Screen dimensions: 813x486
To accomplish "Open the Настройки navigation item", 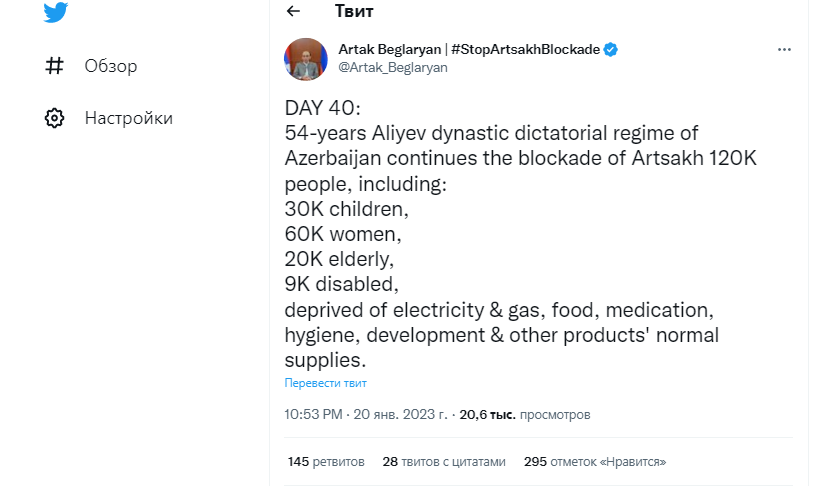I will [128, 118].
